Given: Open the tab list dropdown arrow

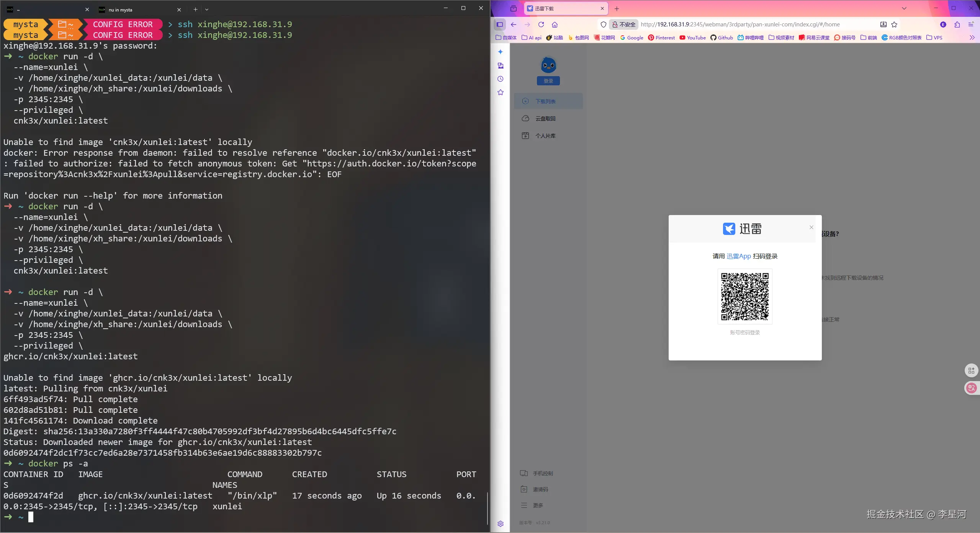Looking at the screenshot, I should pyautogui.click(x=903, y=8).
